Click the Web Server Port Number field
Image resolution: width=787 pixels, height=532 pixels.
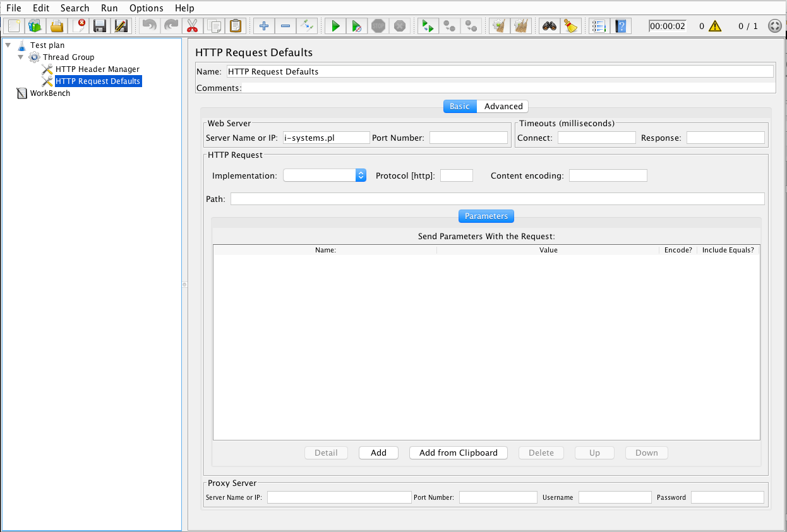pyautogui.click(x=468, y=138)
